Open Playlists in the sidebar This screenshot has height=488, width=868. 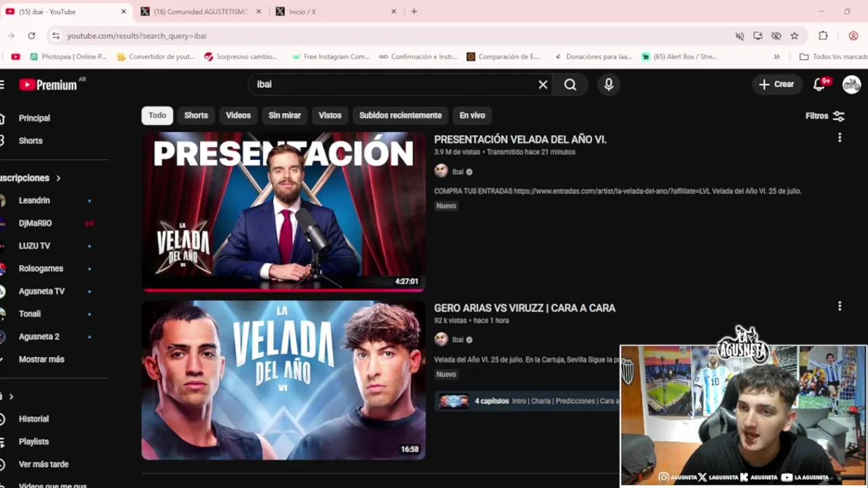(x=34, y=441)
